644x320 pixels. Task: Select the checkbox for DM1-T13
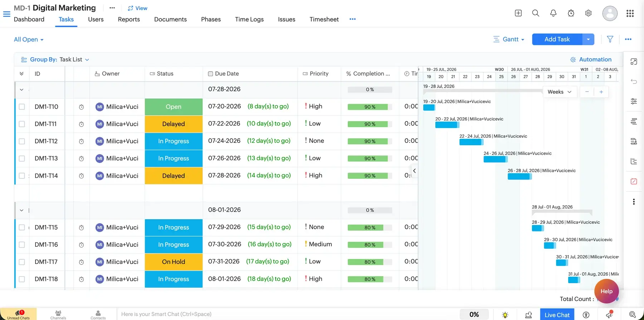22,158
